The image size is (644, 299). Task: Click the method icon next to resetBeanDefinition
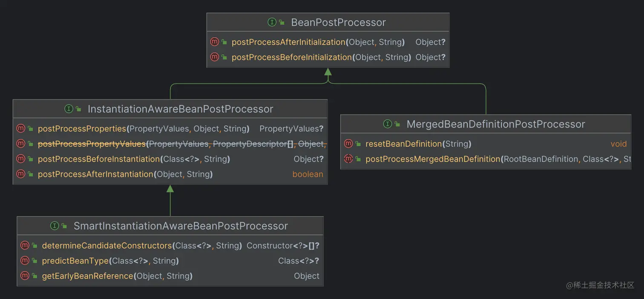pyautogui.click(x=348, y=144)
